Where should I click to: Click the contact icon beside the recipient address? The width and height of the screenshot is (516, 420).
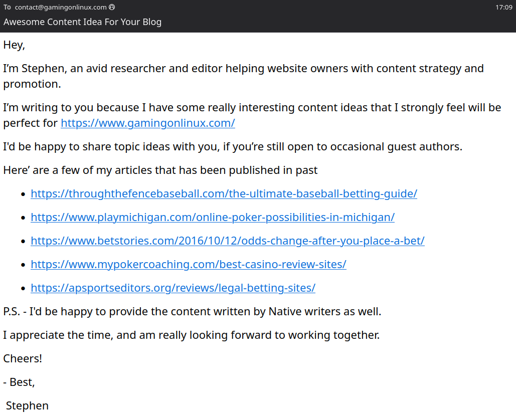[x=112, y=8]
